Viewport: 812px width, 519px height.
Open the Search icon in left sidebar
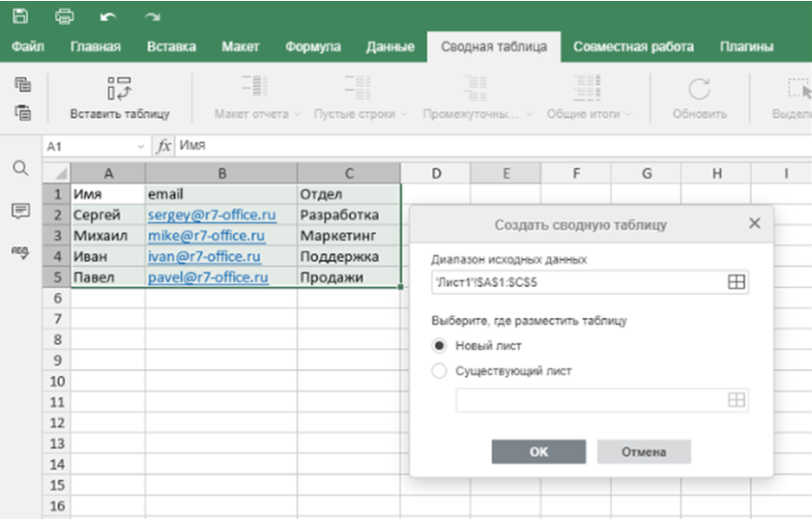click(20, 168)
